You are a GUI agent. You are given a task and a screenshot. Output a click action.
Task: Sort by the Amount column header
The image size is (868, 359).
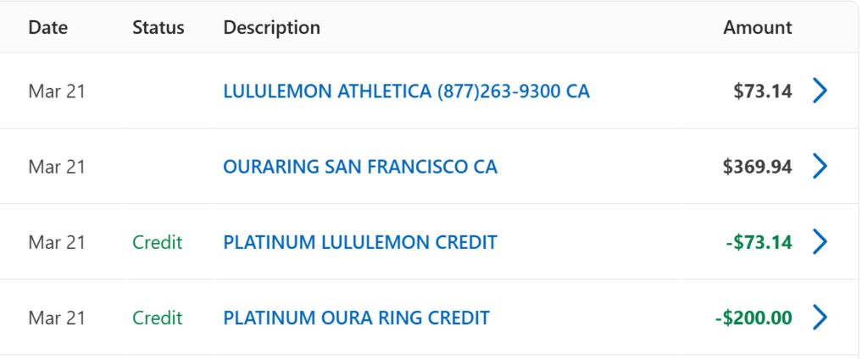point(757,27)
